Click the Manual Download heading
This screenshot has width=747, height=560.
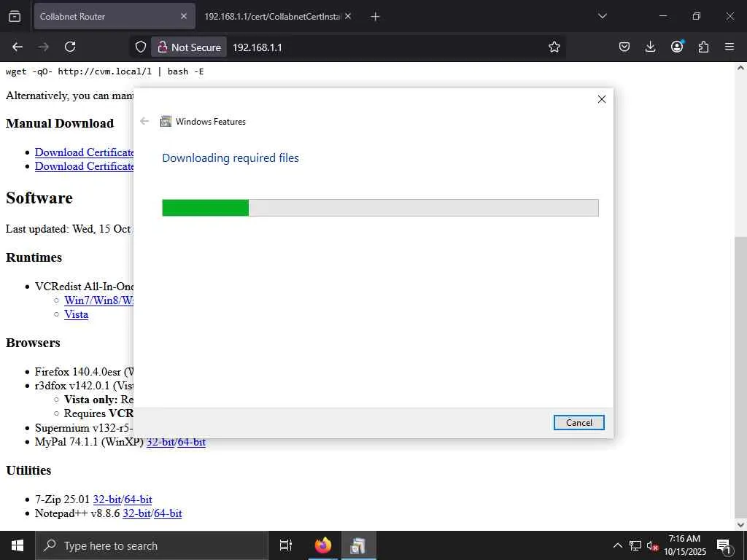60,123
